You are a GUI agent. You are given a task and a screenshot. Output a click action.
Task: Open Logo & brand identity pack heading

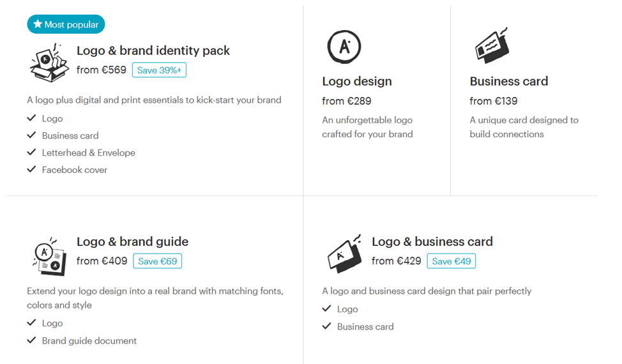tap(153, 50)
